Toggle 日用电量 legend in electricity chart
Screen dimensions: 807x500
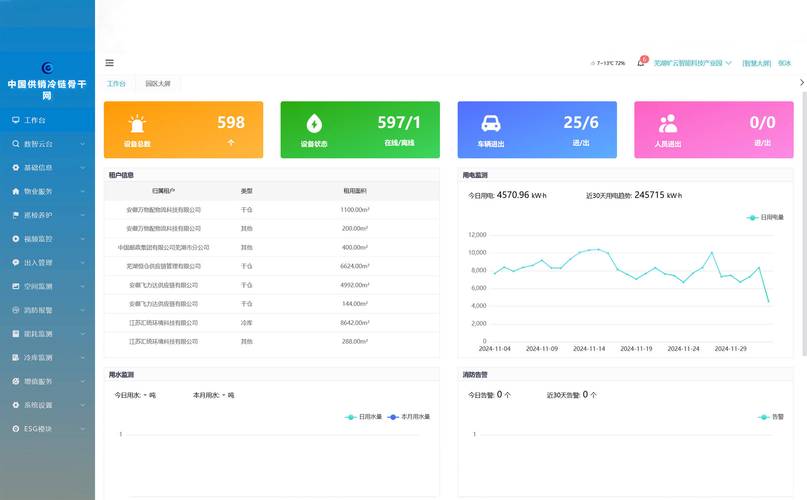click(x=765, y=217)
